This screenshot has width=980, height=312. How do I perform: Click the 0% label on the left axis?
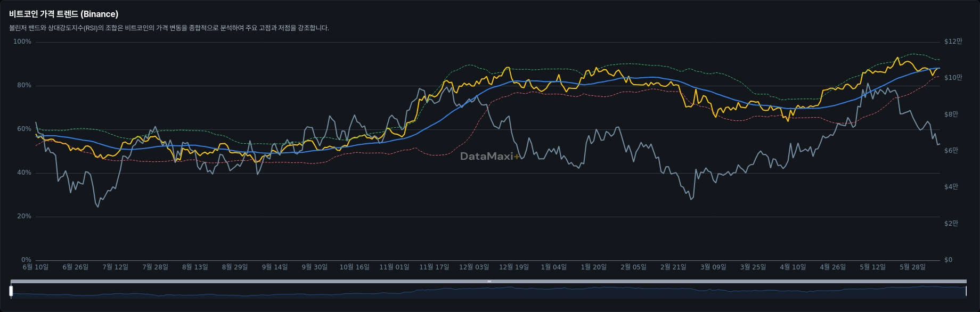point(26,260)
